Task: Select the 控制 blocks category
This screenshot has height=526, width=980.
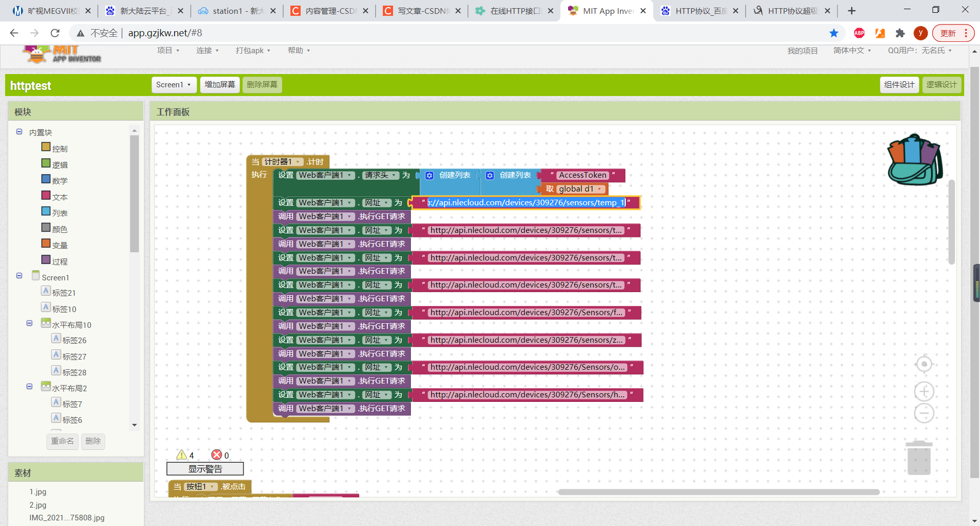Action: coord(54,148)
